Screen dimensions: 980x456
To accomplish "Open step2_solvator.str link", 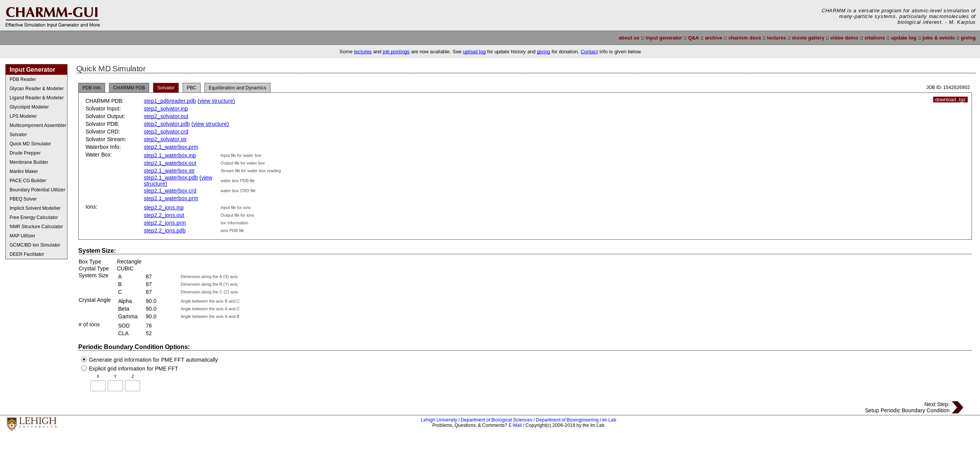I will (x=165, y=139).
